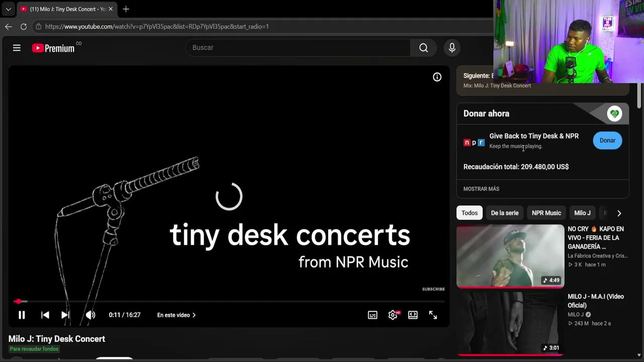Click the search magnifier button
Image resolution: width=644 pixels, height=362 pixels.
click(424, 48)
